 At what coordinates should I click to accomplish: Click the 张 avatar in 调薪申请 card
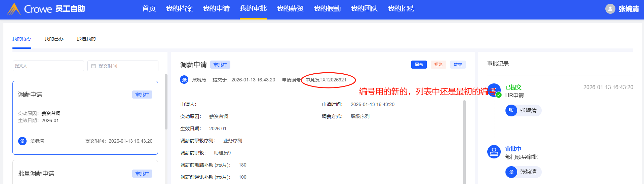pos(22,141)
